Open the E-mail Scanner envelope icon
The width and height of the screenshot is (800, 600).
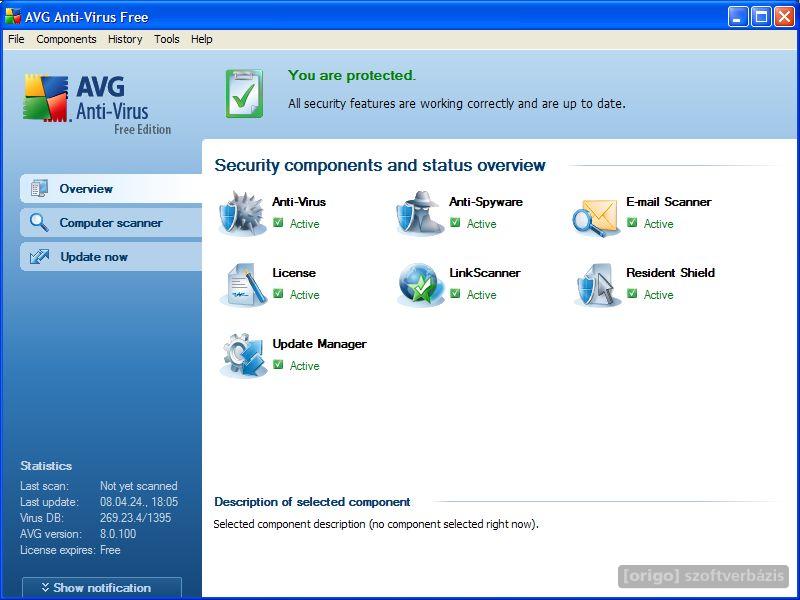[x=596, y=218]
